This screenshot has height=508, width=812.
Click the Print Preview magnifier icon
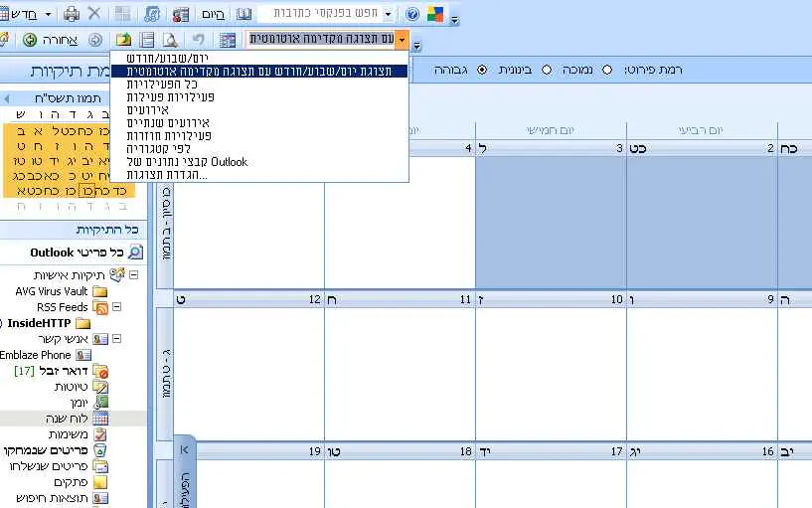[x=170, y=40]
